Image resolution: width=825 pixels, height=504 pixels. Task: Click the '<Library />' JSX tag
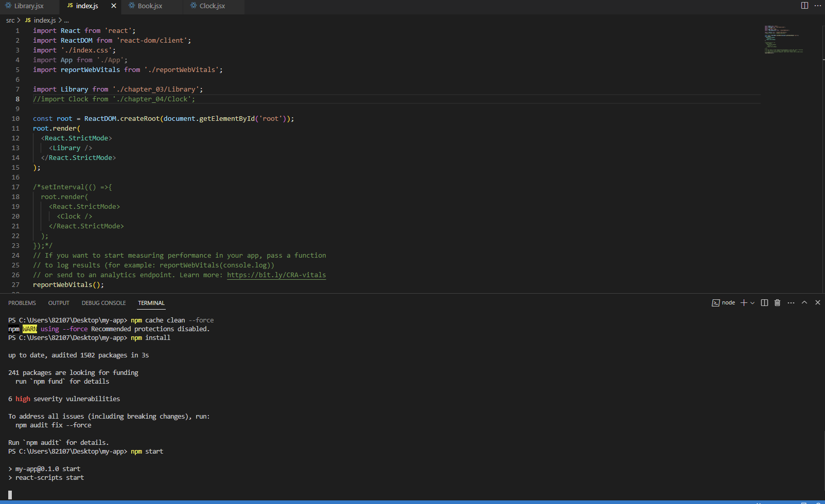click(71, 148)
